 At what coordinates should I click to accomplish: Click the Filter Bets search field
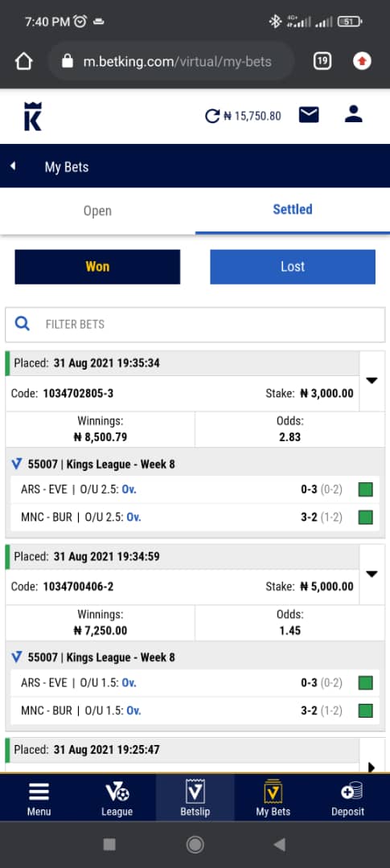click(x=195, y=325)
